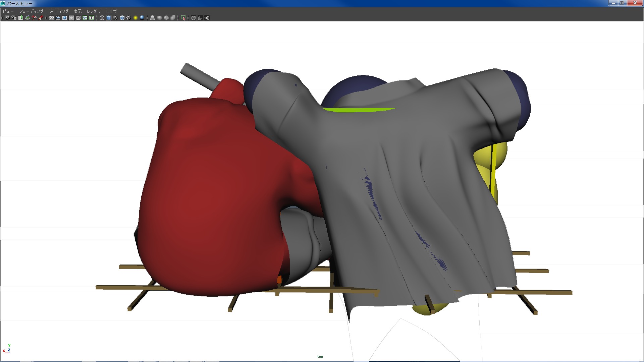Open the ライティング dropdown menu
This screenshot has width=644, height=362.
click(58, 11)
